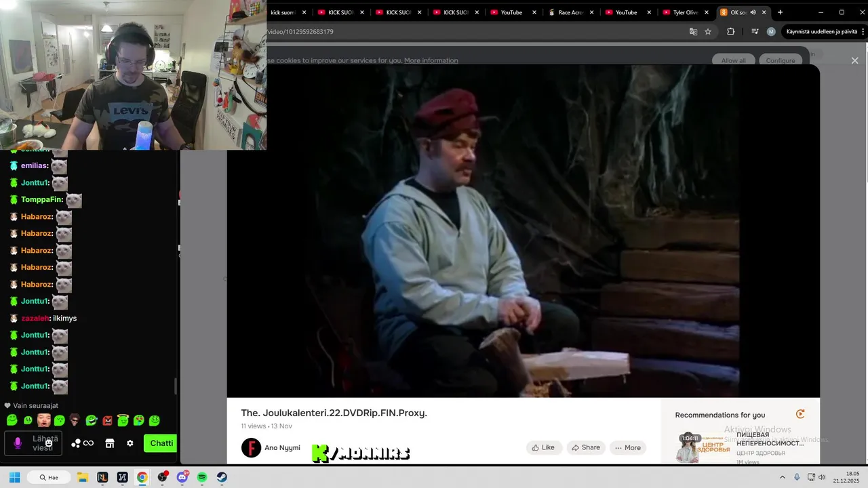Screen dimensions: 868x488
Task: Click Käynnistä uudelleen ja päivitä button
Action: 822,31
